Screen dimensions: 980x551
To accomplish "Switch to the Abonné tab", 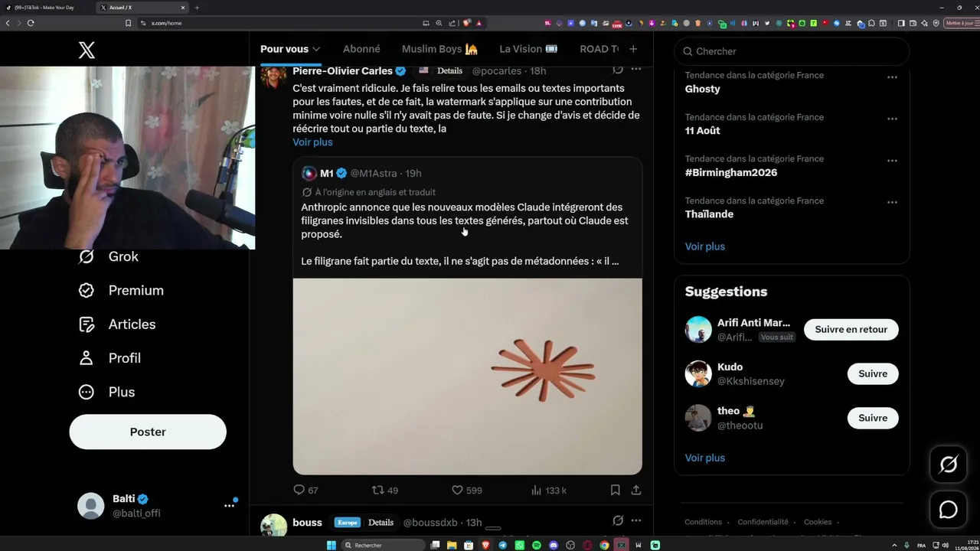I will (361, 49).
